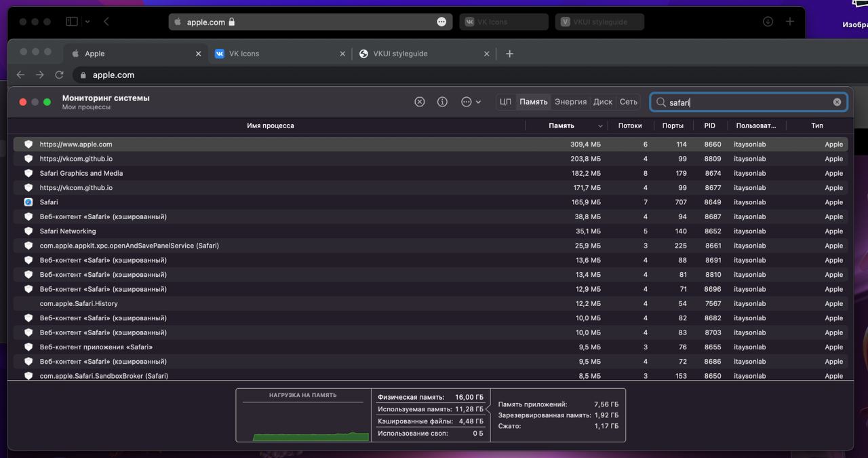Image resolution: width=868 pixels, height=458 pixels.
Task: Sort by the Имя процесса column header
Action: (x=271, y=126)
